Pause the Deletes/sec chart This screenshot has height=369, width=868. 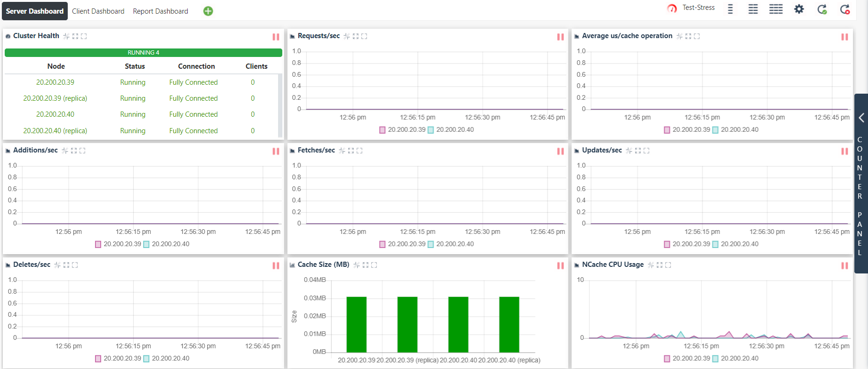276,265
